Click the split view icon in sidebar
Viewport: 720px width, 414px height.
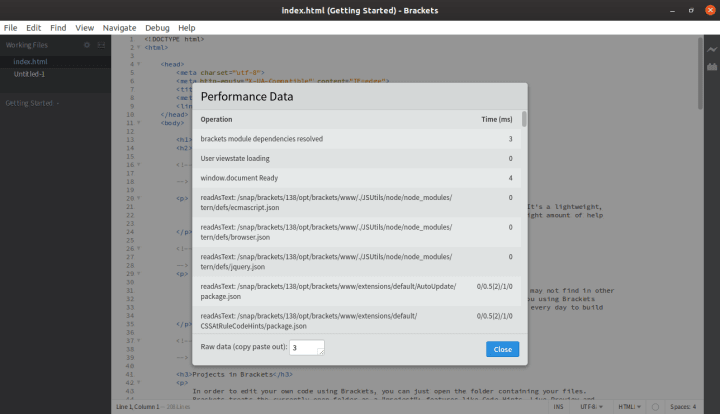[x=101, y=45]
